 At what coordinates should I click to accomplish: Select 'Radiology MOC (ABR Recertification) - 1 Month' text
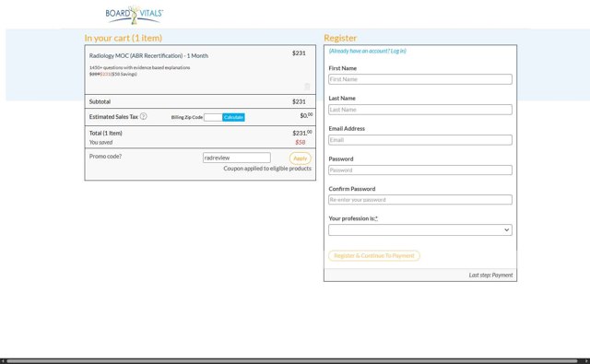(x=148, y=55)
